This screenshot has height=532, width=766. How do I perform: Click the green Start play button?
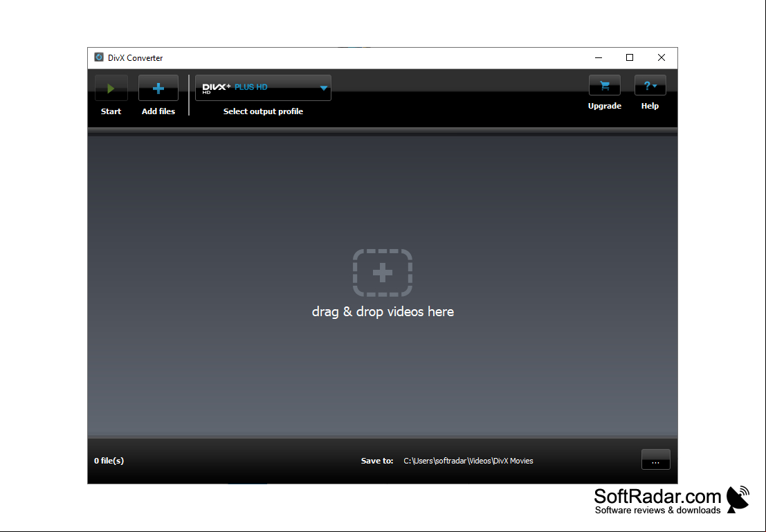[x=111, y=88]
